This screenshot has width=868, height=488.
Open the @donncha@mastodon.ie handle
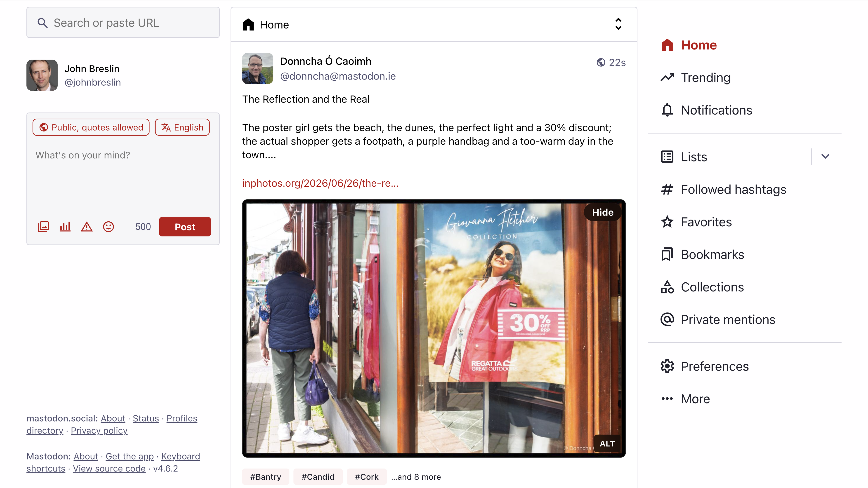(338, 76)
